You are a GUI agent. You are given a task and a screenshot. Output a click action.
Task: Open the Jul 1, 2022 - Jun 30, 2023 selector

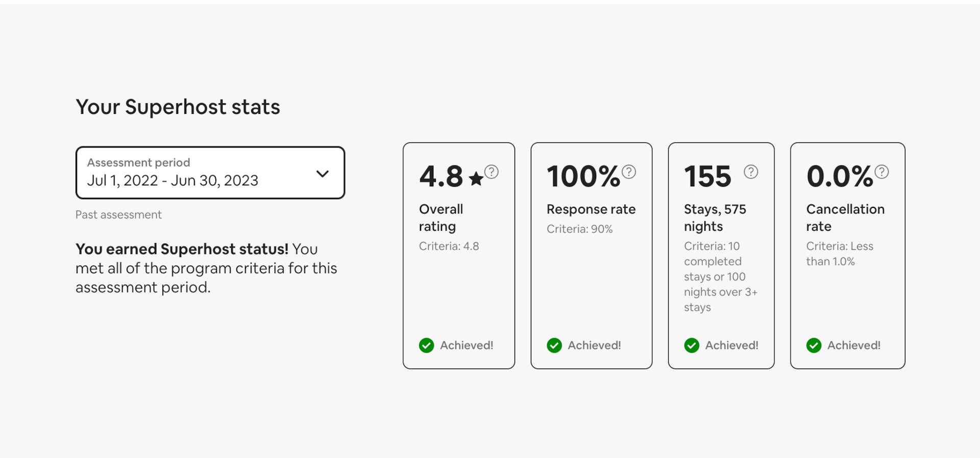click(x=210, y=173)
